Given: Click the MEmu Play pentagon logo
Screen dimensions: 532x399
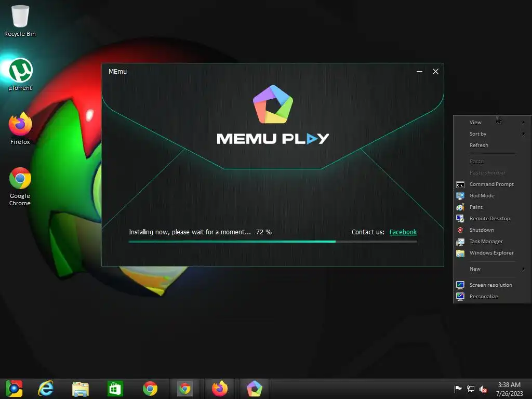Looking at the screenshot, I should 273,104.
